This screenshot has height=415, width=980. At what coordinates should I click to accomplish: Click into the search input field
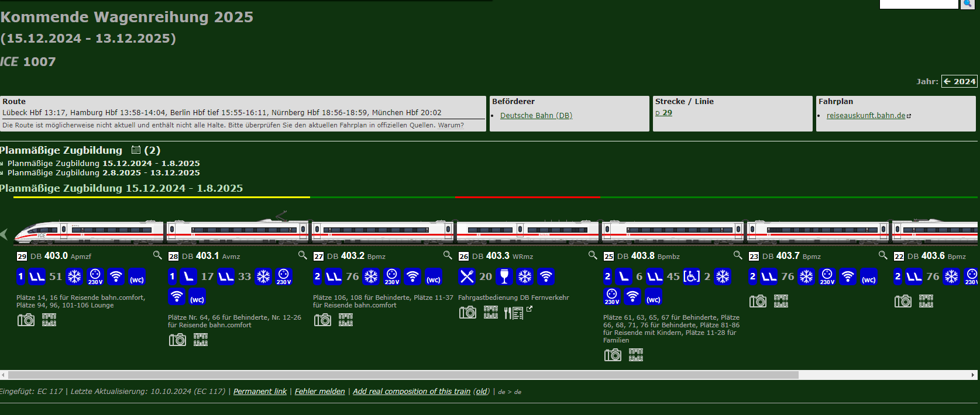(919, 4)
